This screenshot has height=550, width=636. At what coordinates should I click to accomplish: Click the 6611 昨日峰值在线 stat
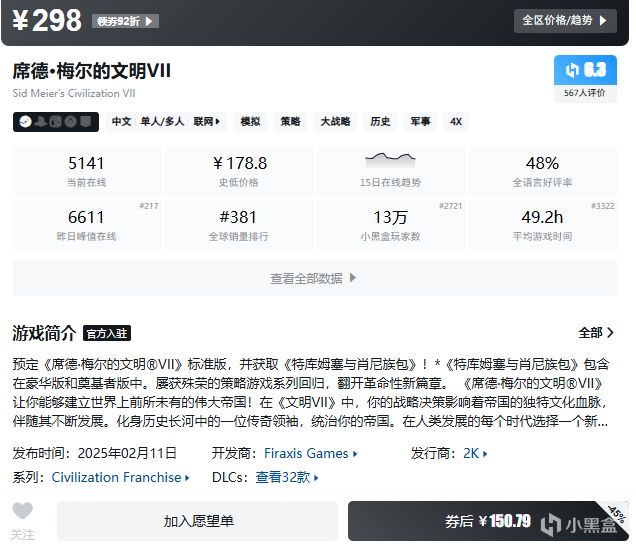coord(86,224)
